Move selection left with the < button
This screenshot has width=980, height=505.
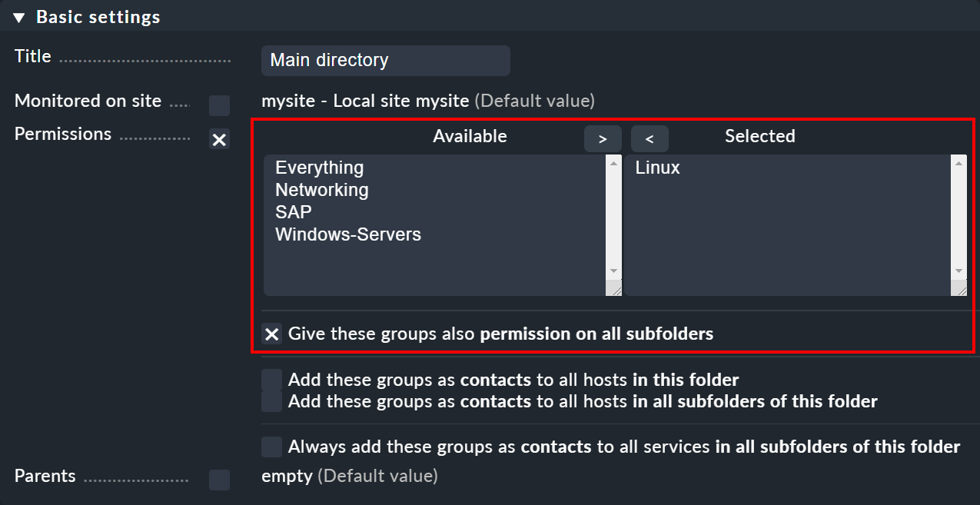pos(649,138)
